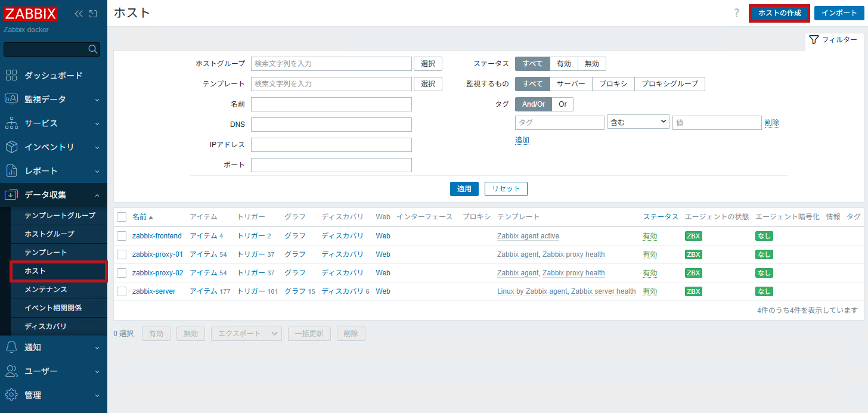Switch tag filter mode to Or

point(563,104)
